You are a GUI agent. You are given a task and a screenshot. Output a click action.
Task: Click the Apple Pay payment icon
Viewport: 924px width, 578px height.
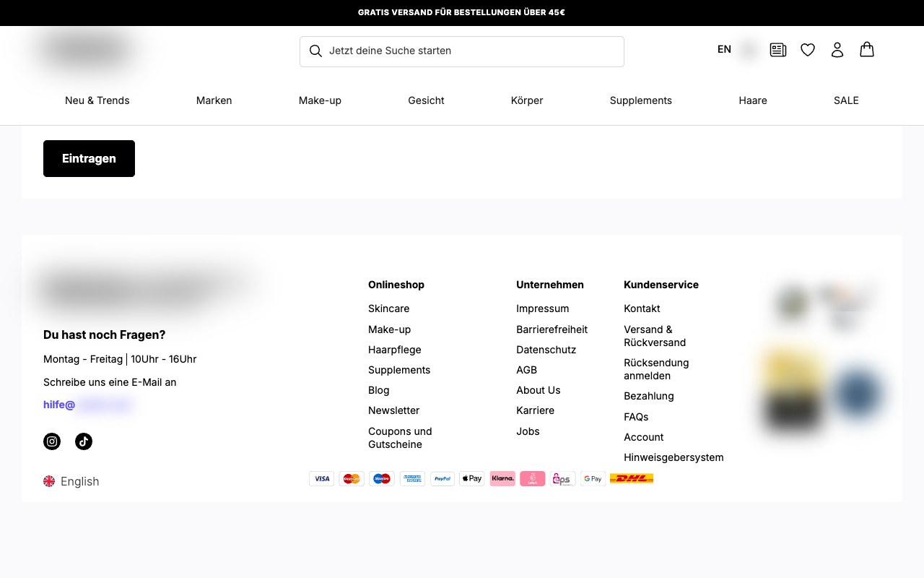[472, 478]
